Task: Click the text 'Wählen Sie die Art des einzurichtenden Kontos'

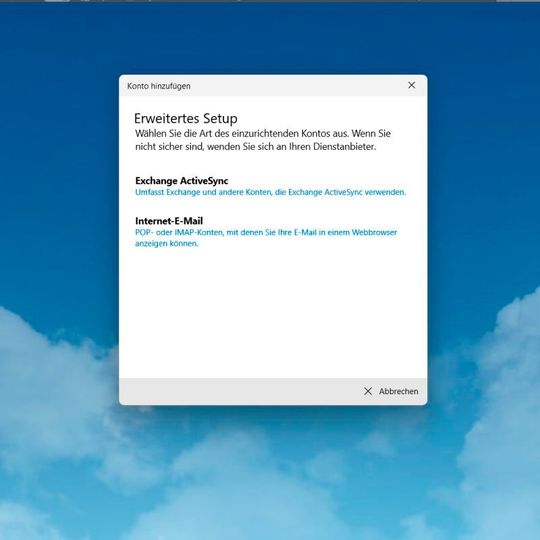Action: tap(233, 134)
